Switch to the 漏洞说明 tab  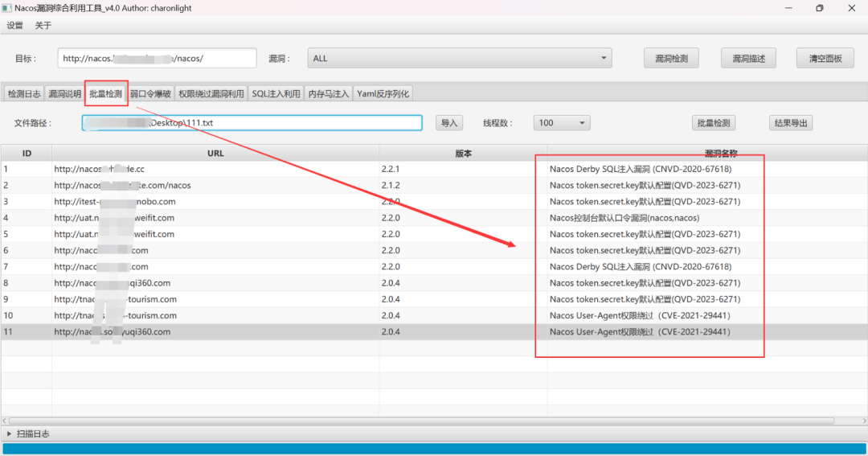pos(65,93)
